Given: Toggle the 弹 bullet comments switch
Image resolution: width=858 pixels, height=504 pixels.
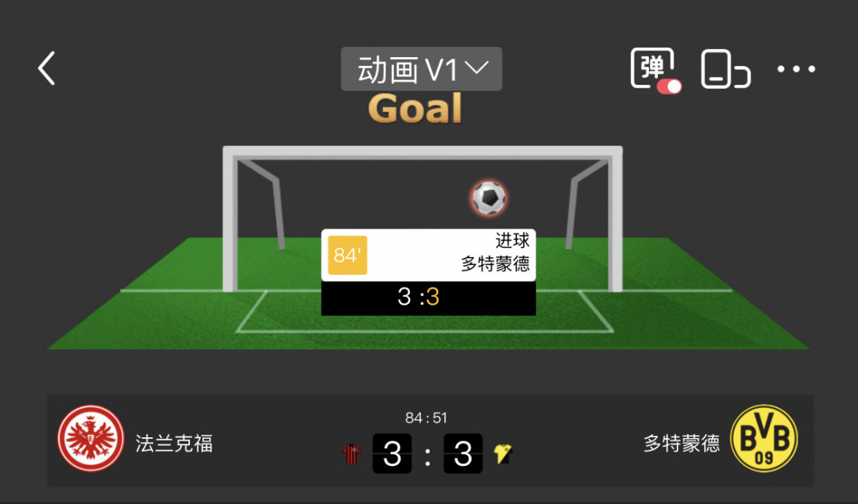Looking at the screenshot, I should click(655, 70).
